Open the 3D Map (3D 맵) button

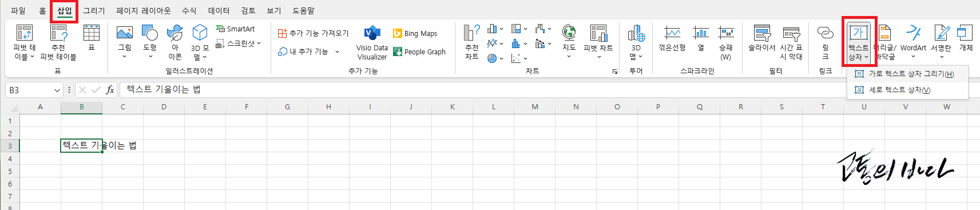(636, 42)
